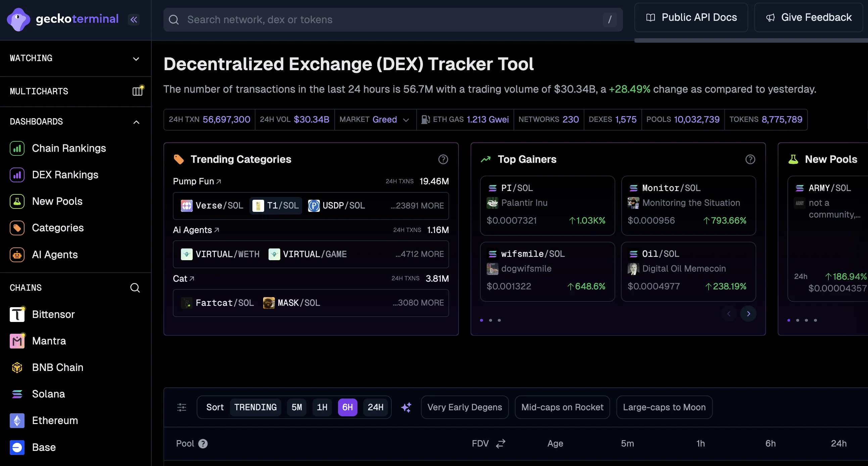Select the Bittensor chain icon
The image size is (868, 466).
[17, 314]
